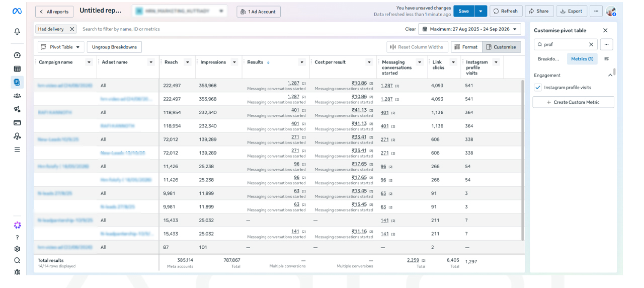This screenshot has height=288, width=644.
Task: Click Create Custom Metric
Action: click(x=574, y=102)
